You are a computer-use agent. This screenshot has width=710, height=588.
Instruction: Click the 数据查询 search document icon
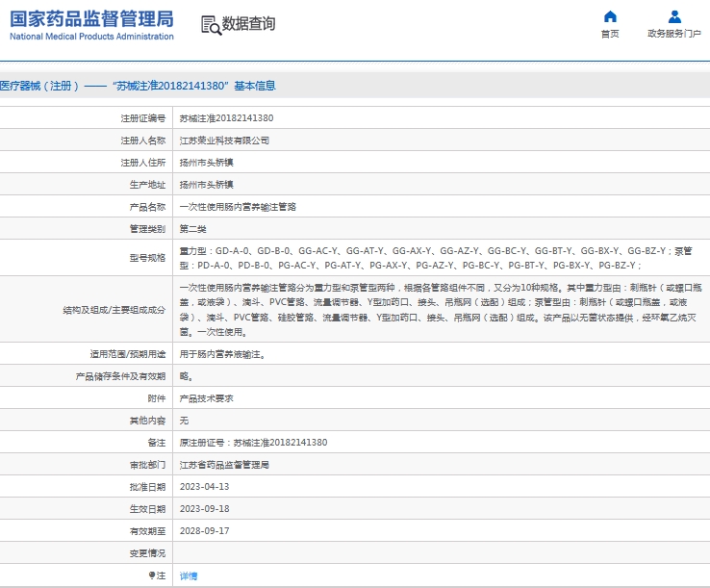211,25
